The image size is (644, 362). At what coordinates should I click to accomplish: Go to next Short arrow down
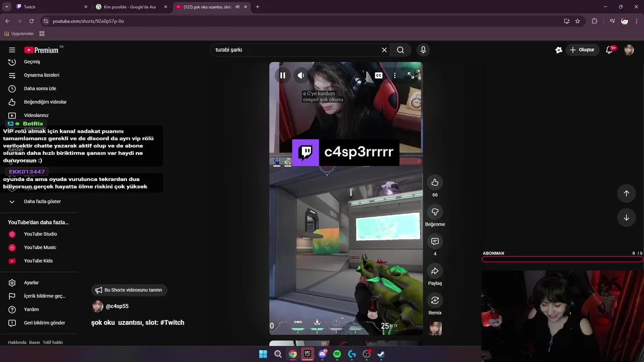click(626, 218)
